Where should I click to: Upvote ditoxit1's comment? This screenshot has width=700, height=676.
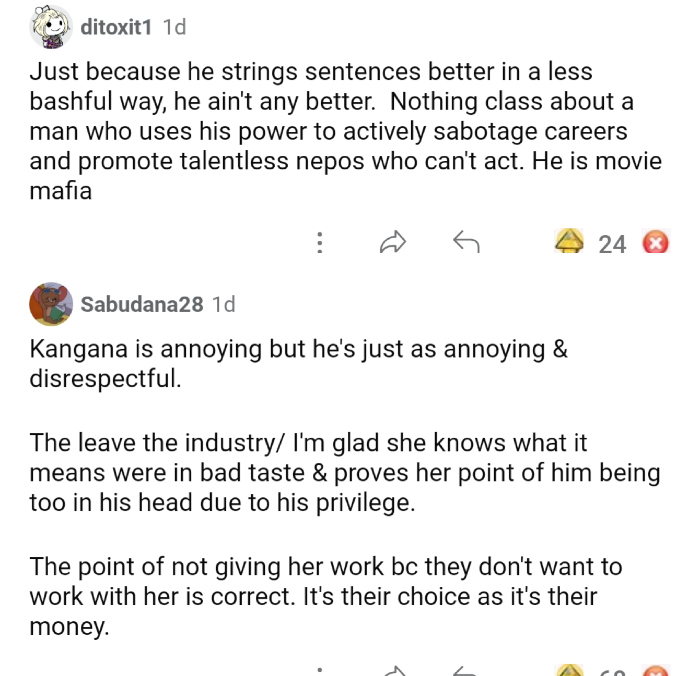point(570,242)
